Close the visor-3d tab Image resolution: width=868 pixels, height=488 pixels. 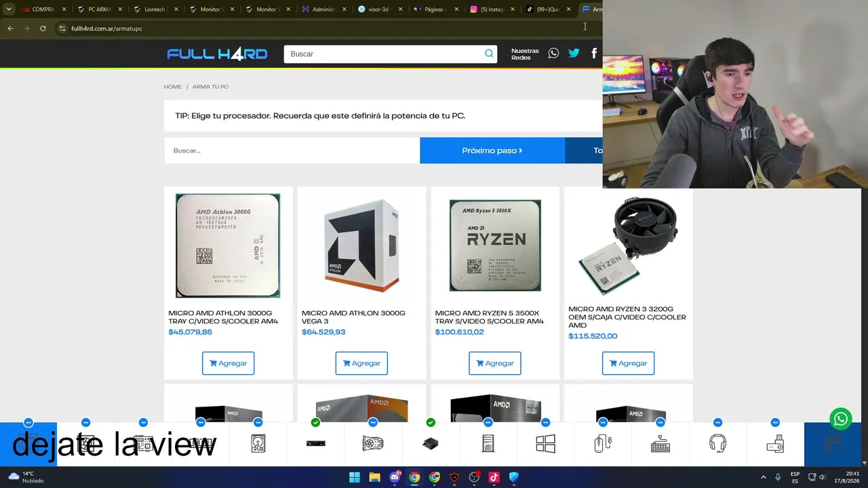[x=400, y=9]
